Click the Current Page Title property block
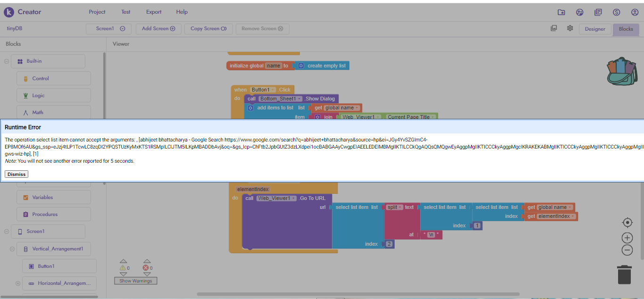The height and width of the screenshot is (299, 644). pyautogui.click(x=411, y=117)
